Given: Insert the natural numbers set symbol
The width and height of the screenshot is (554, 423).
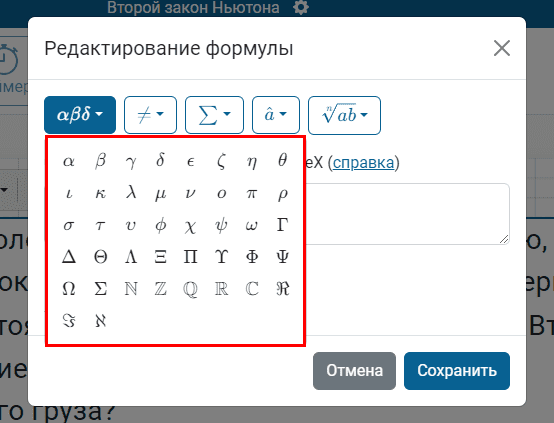Looking at the screenshot, I should pos(131,289).
